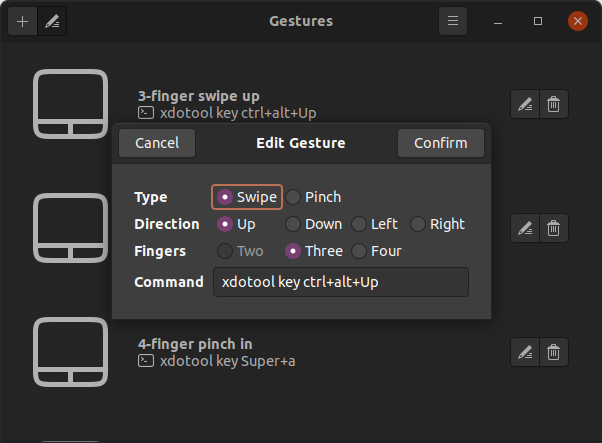Edit the 3-finger swipe up gesture
602x443 pixels.
[524, 104]
